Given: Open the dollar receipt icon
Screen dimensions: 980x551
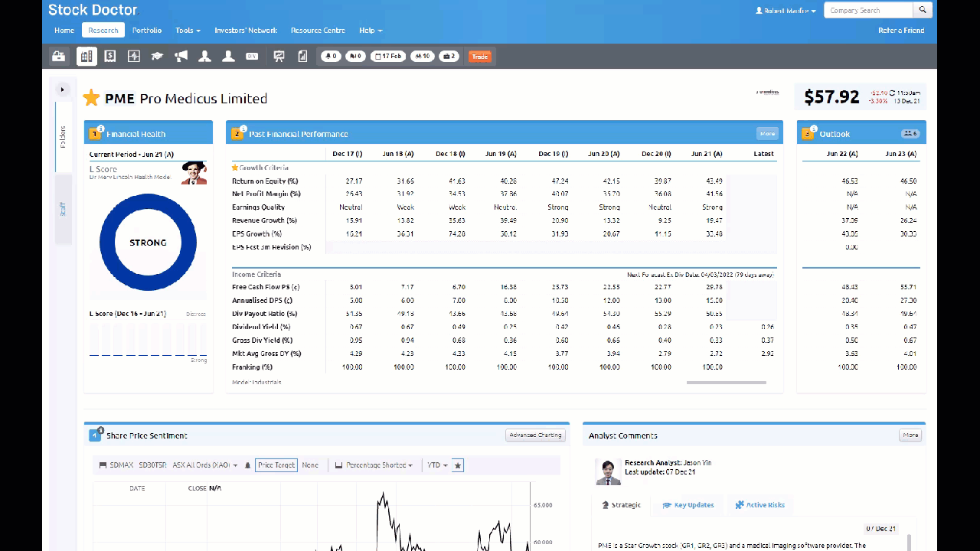Looking at the screenshot, I should (x=110, y=56).
